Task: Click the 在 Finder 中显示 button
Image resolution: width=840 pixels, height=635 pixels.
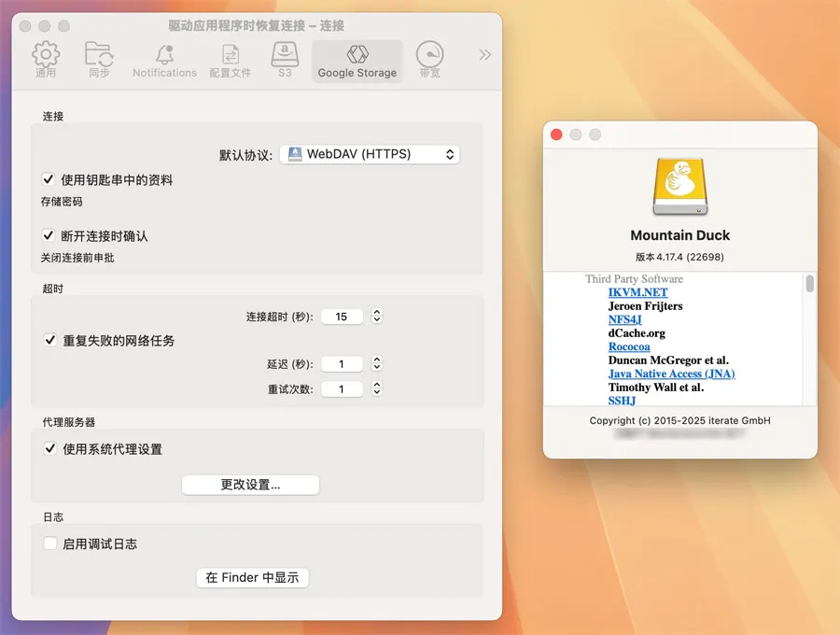Action: (x=252, y=577)
